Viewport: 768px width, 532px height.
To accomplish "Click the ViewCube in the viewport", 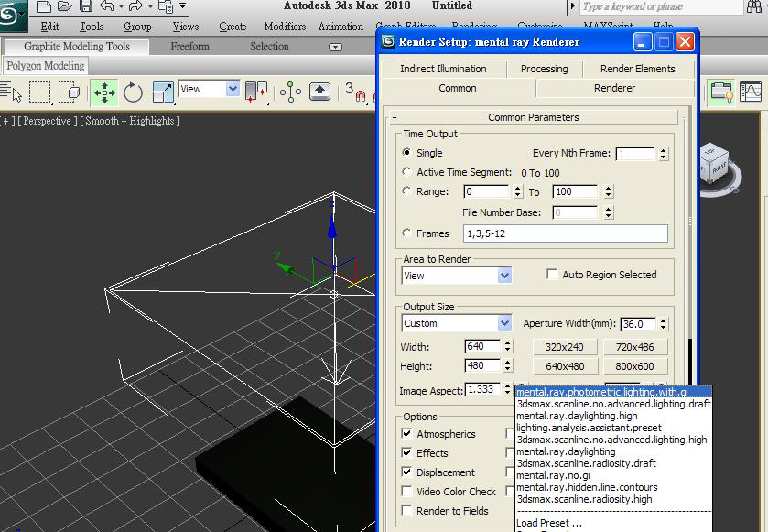I will 716,164.
